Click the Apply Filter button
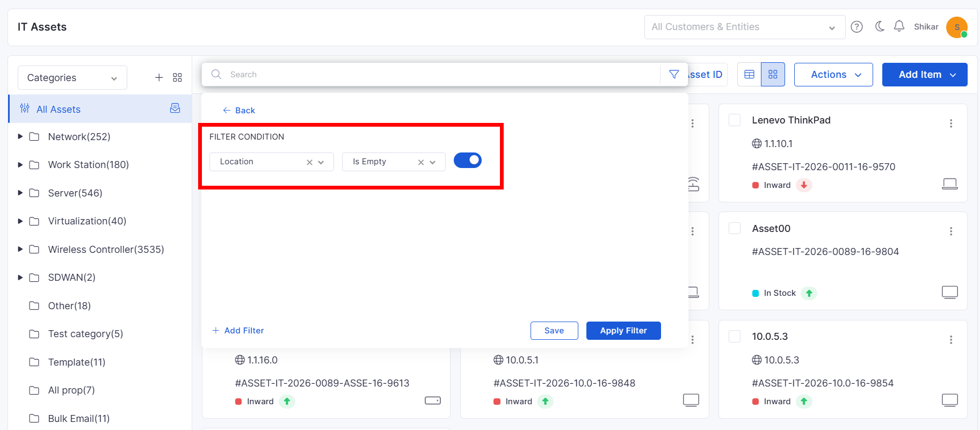980x430 pixels. [623, 331]
